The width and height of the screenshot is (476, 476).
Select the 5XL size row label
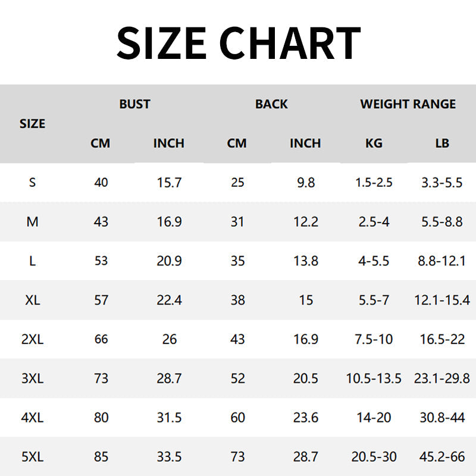(x=32, y=457)
